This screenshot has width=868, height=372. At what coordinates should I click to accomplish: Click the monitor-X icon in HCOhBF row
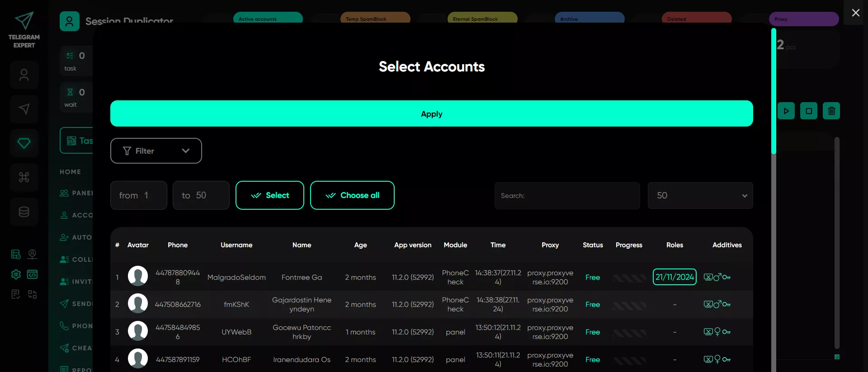click(x=708, y=359)
